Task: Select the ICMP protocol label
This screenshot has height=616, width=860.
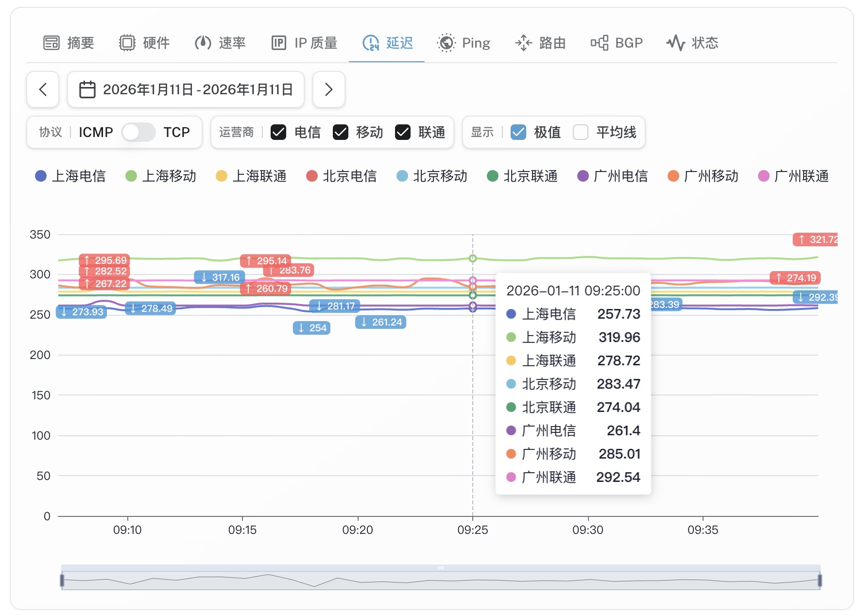Action: pyautogui.click(x=96, y=132)
